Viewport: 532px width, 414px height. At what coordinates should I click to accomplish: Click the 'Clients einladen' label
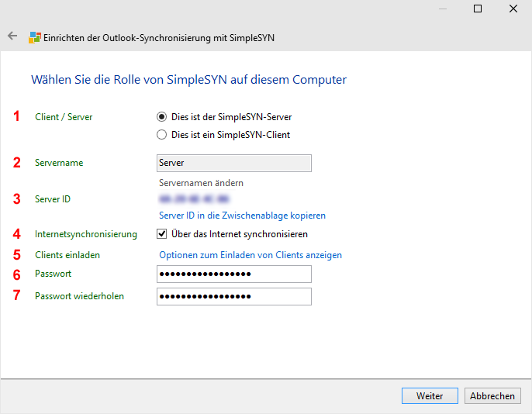click(x=67, y=255)
